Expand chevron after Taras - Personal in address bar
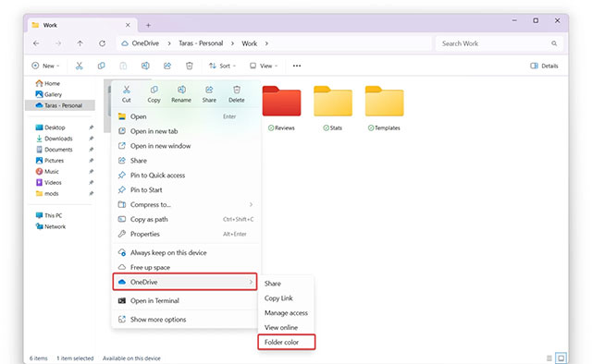 coord(232,43)
